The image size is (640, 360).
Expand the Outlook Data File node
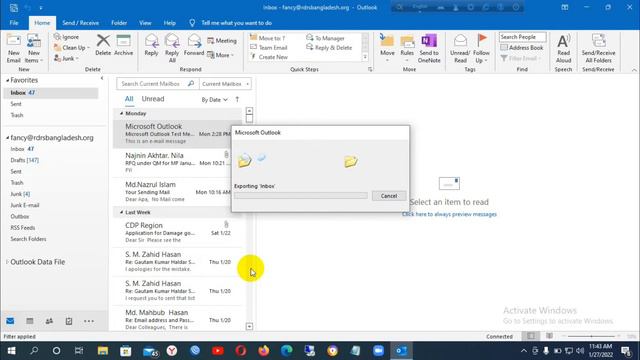7,262
